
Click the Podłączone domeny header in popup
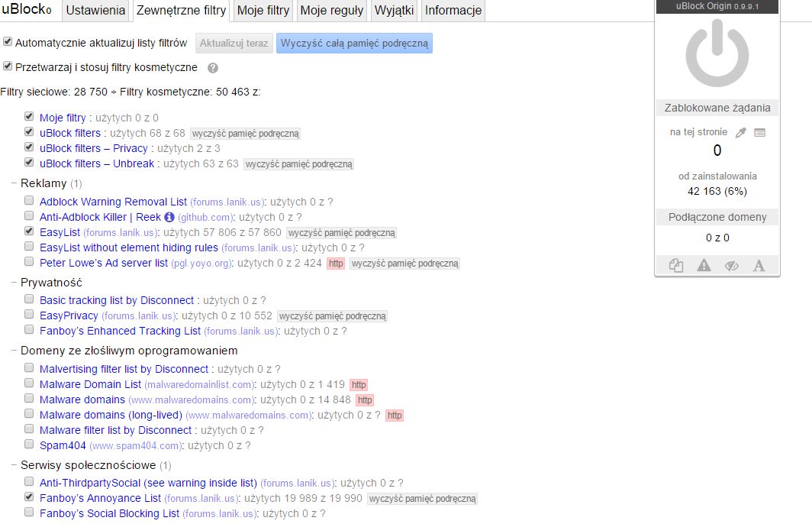pyautogui.click(x=717, y=217)
